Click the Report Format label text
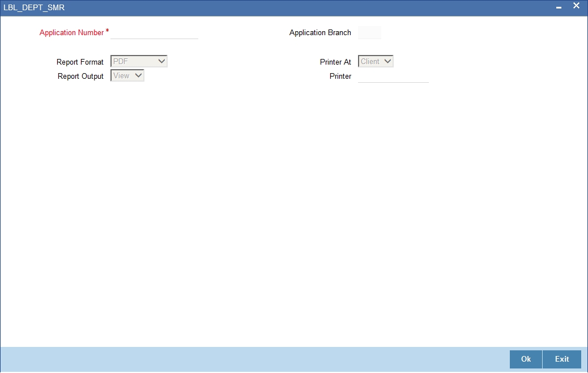588x373 pixels. [80, 62]
